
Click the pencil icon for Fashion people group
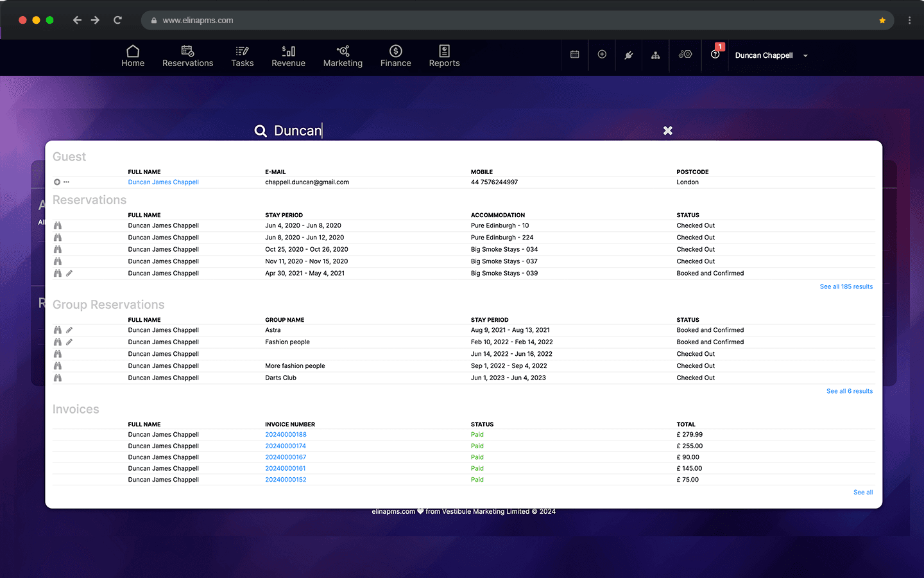69,342
